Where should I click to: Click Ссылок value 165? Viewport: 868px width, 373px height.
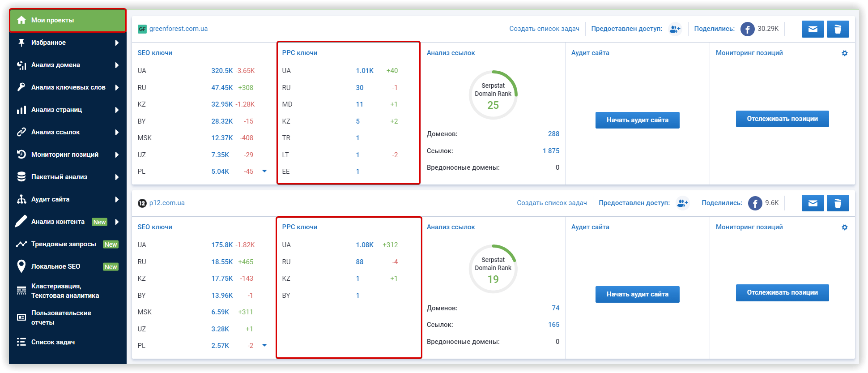point(553,325)
